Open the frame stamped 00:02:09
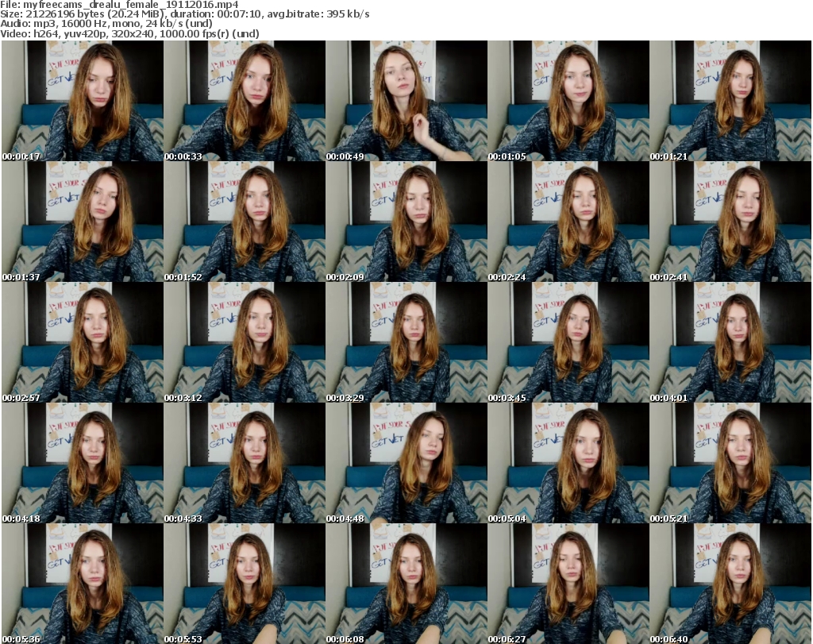 pyautogui.click(x=406, y=222)
